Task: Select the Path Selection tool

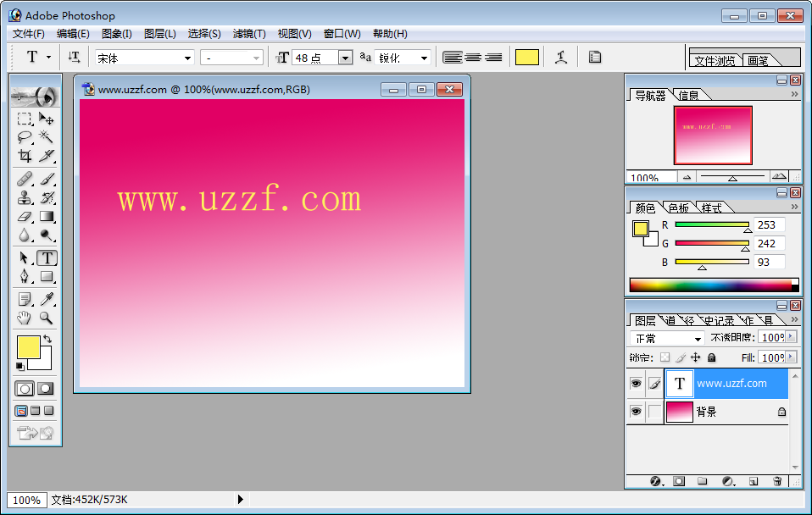Action: coord(25,257)
